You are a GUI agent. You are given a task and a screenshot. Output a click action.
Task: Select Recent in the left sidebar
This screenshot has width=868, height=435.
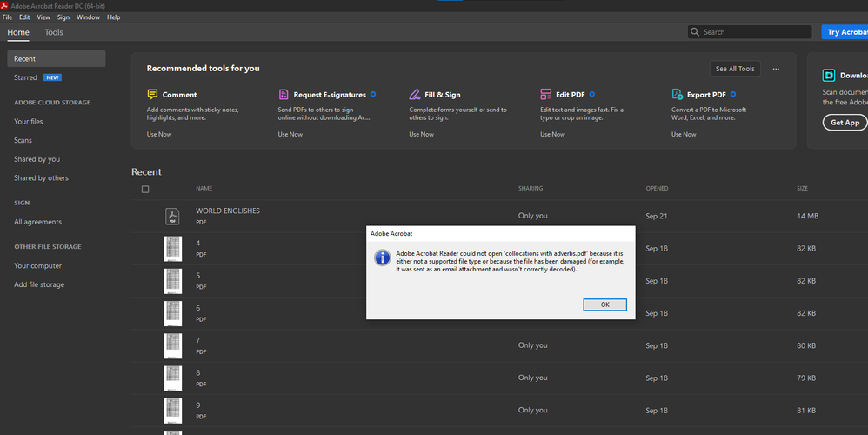(57, 58)
